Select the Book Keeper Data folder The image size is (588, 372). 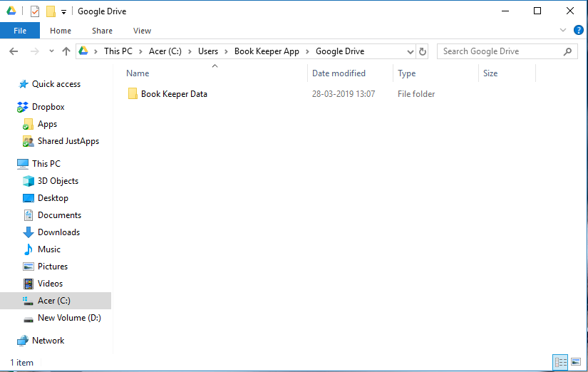pyautogui.click(x=174, y=94)
